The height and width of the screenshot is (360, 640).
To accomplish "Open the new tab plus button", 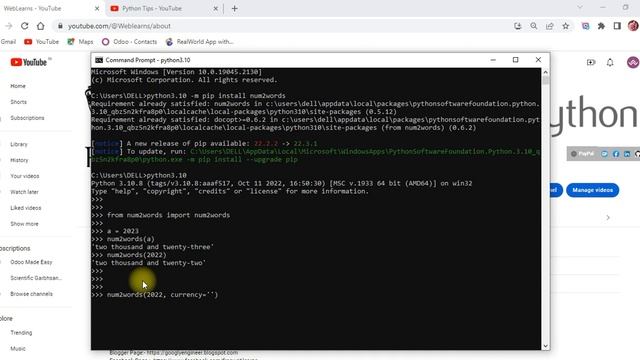I will tap(234, 9).
